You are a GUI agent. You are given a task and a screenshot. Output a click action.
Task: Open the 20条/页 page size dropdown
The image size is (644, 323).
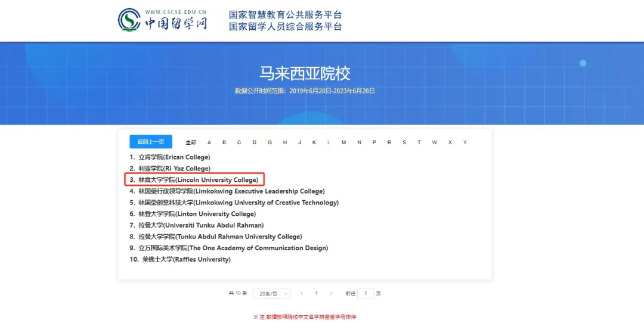(271, 293)
